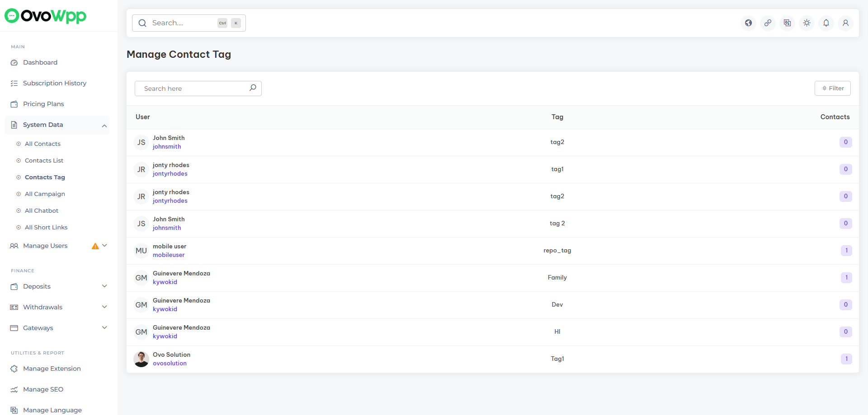Click the Manage Users warning triangle icon
The width and height of the screenshot is (868, 415).
click(95, 246)
